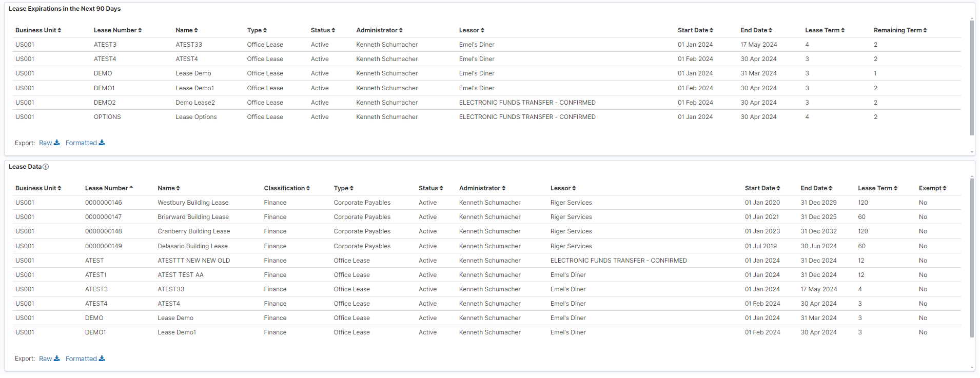This screenshot has width=980, height=378.
Task: Sort Lease Data by Start Date
Action: tap(762, 188)
